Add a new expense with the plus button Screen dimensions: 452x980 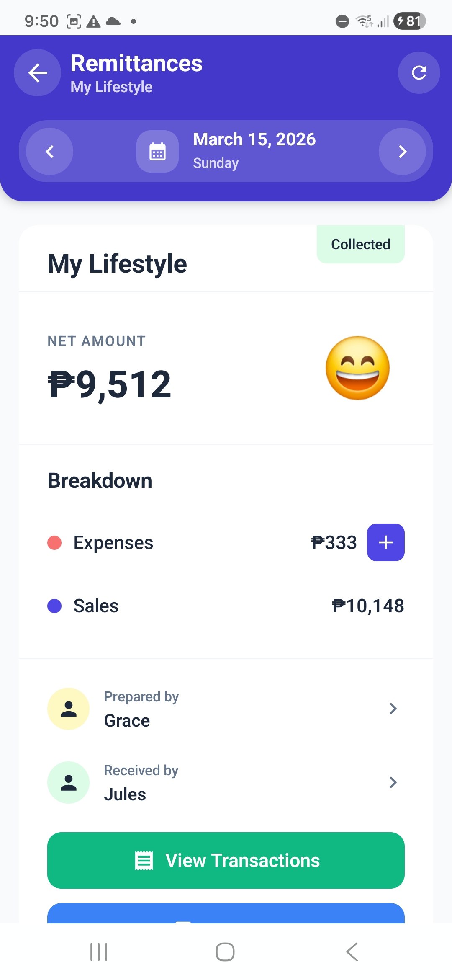click(385, 542)
